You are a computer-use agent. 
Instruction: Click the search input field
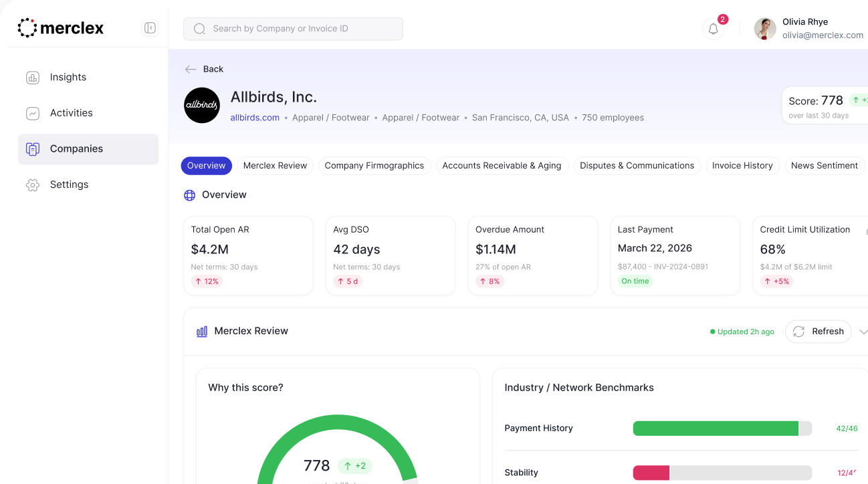pyautogui.click(x=293, y=29)
